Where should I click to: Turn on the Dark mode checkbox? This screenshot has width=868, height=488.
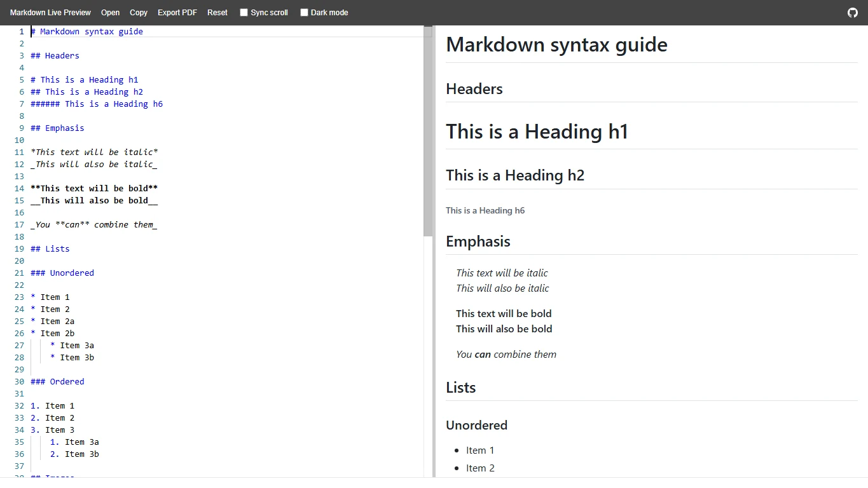click(304, 13)
